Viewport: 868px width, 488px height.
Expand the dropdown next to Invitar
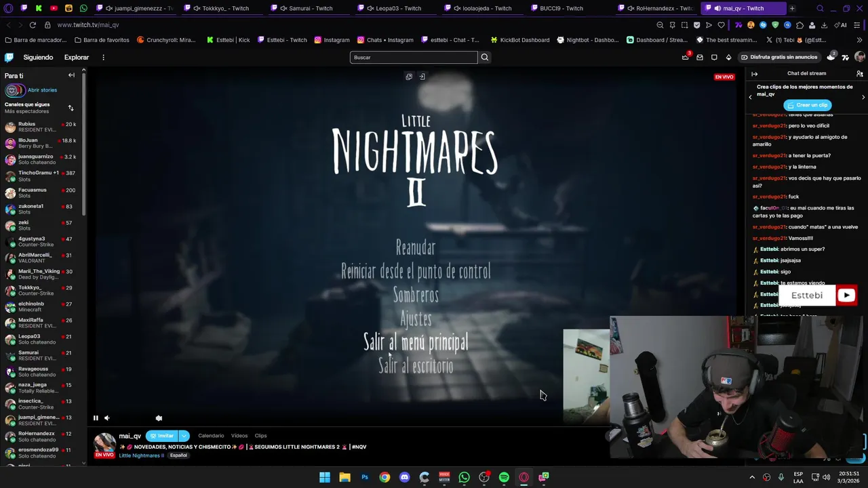184,436
